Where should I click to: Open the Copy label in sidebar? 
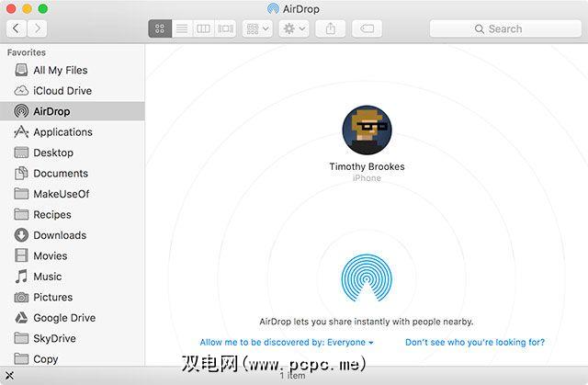pos(46,359)
